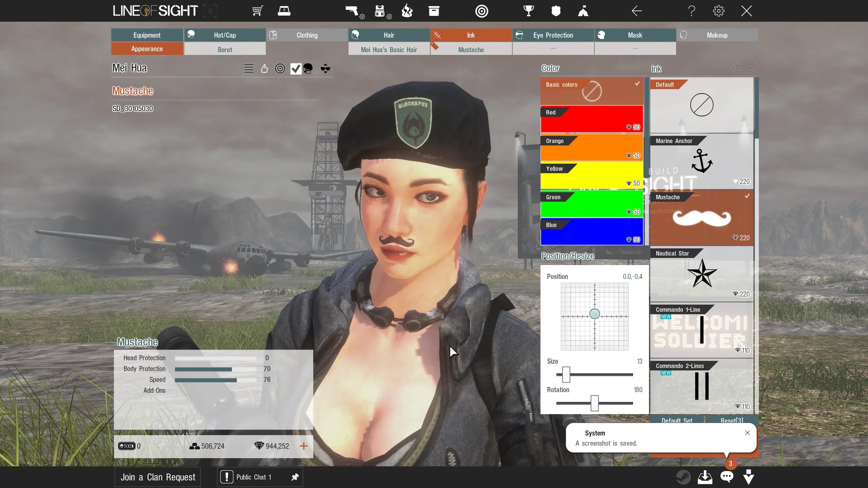Open weapon customization pistol icon

coord(355,12)
